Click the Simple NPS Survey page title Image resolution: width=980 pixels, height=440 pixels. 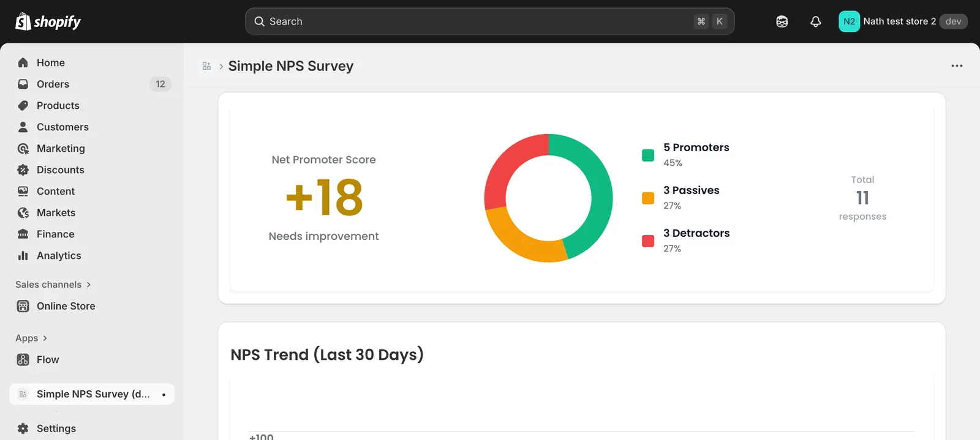291,66
